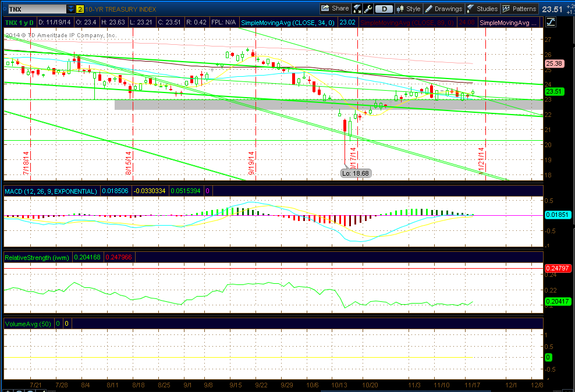Click the FPL: N/A field
575x392 pixels.
click(223, 22)
